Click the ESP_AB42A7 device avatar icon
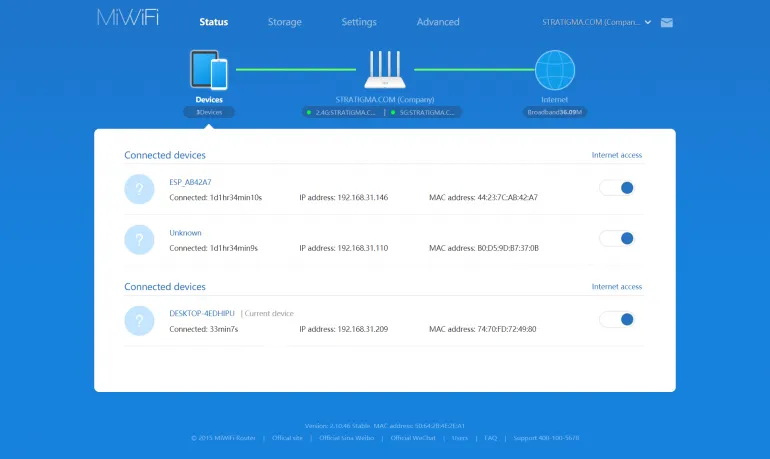Screen dimensions: 770x459 140,189
